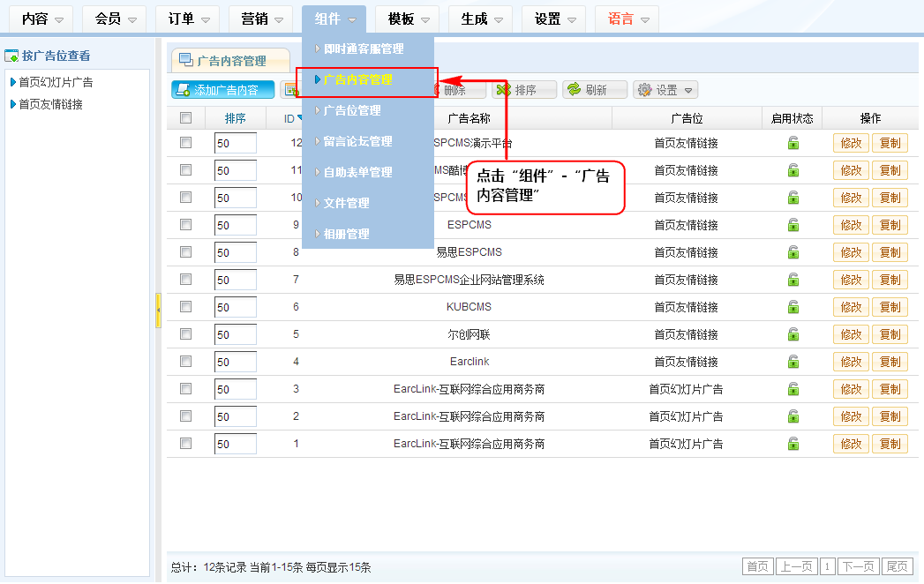Expand the 首页幻灯片广告 tree item
Image resolution: width=924 pixels, height=584 pixels.
pos(12,82)
